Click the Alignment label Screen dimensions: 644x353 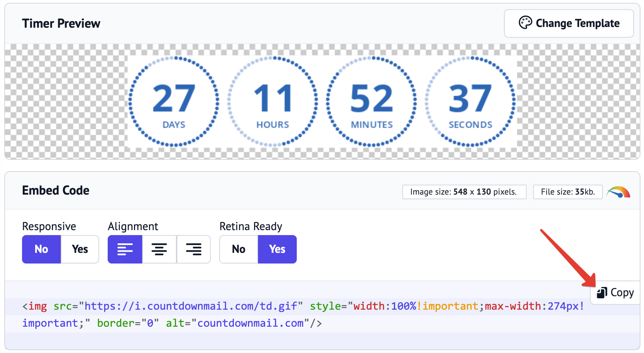tap(133, 226)
